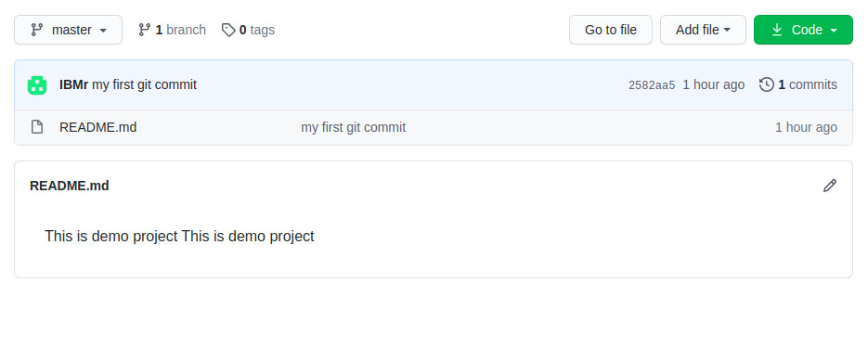
Task: Click the pencil edit README icon
Action: click(829, 186)
